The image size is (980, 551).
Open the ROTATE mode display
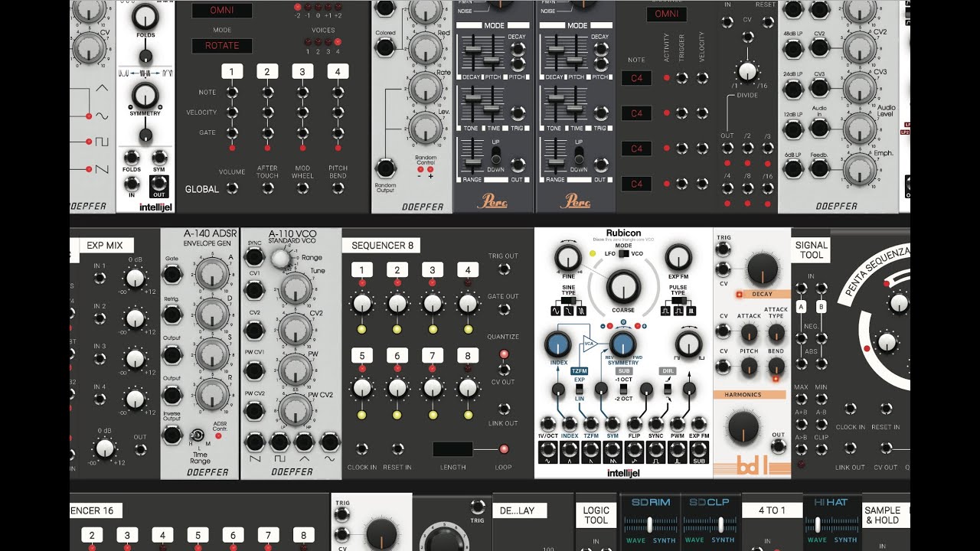coord(222,45)
